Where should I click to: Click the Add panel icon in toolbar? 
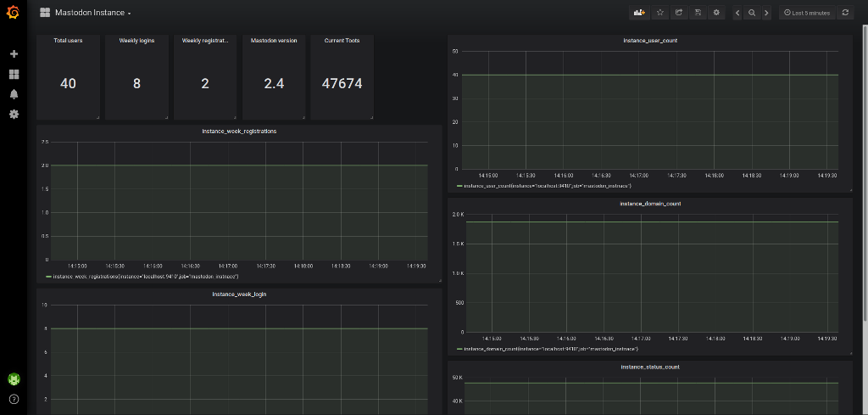point(639,13)
